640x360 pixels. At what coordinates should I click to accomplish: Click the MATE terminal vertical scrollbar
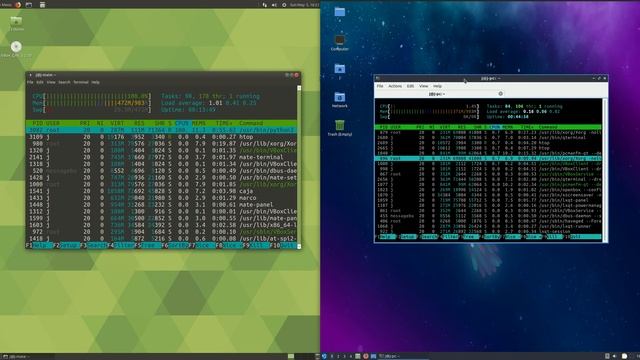[299, 167]
